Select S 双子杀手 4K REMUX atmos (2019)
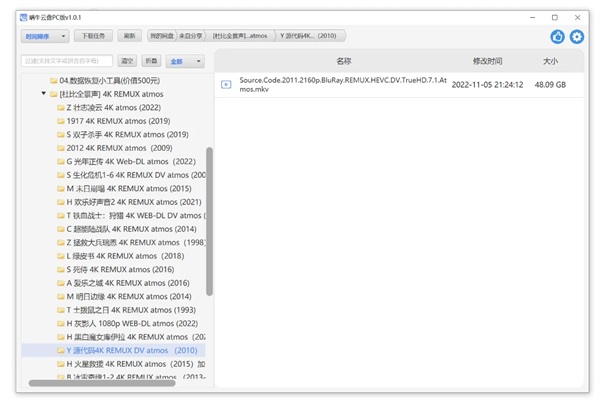 point(127,134)
